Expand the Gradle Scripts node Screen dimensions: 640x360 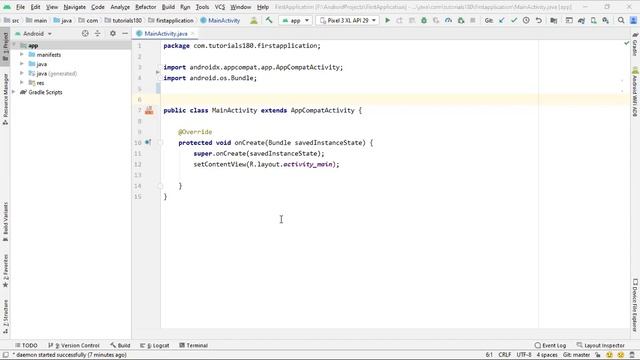pos(14,92)
